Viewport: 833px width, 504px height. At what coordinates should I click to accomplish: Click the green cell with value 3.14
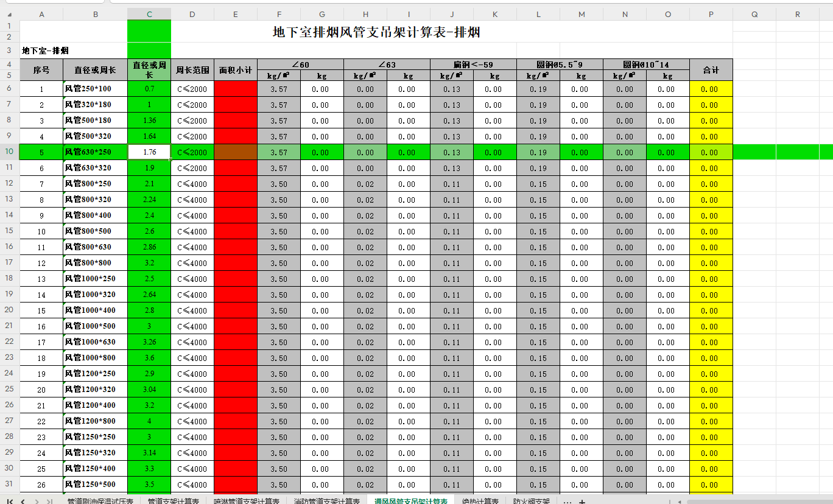pos(149,453)
